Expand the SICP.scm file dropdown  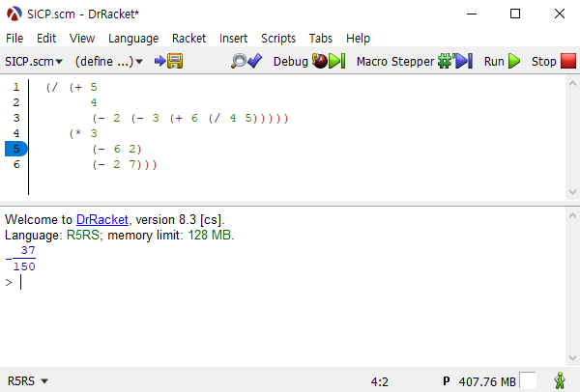34,61
